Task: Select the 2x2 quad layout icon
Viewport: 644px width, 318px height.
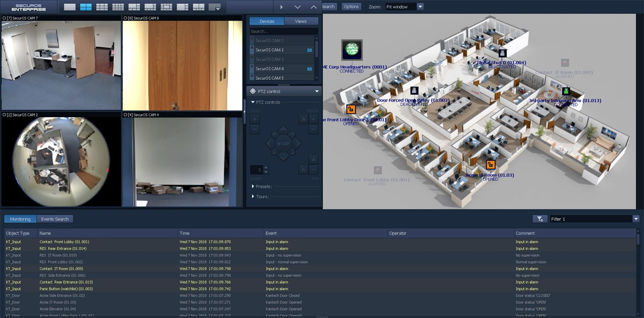Action: 86,7
